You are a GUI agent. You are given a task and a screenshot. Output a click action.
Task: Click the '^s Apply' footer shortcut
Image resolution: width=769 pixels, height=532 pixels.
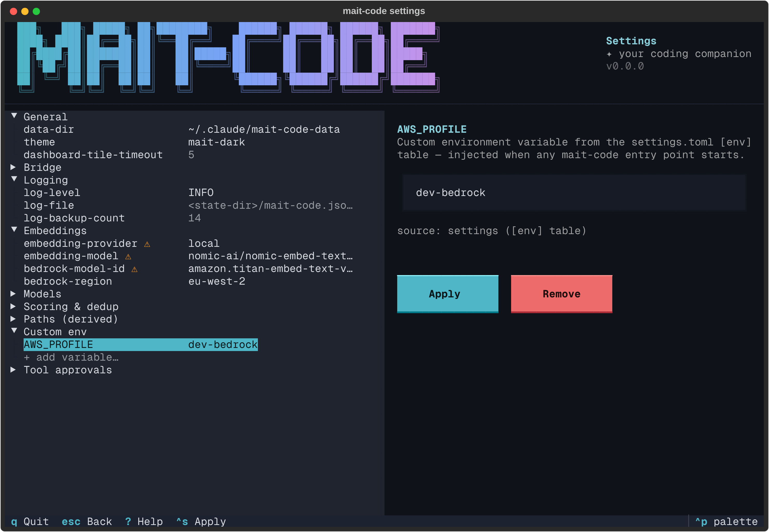click(201, 522)
